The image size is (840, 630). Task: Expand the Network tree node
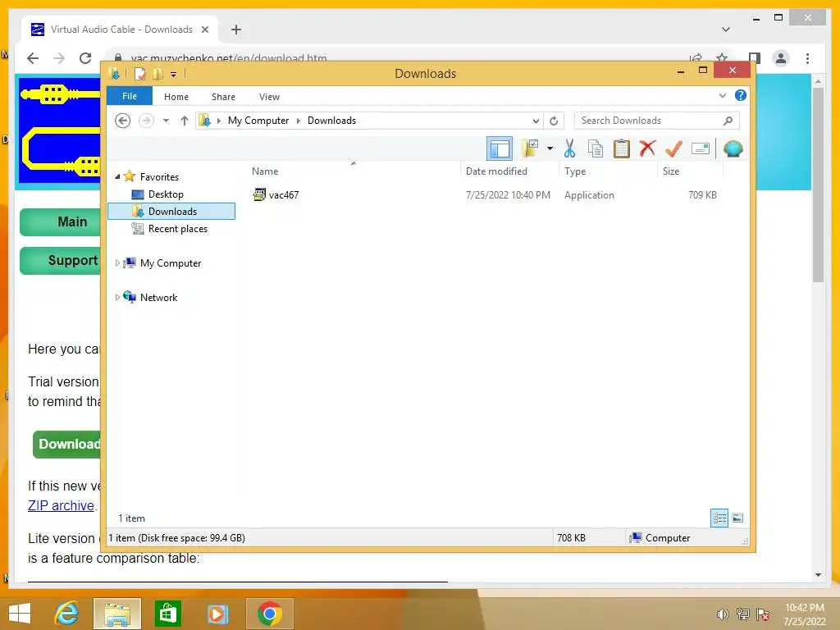click(x=117, y=297)
